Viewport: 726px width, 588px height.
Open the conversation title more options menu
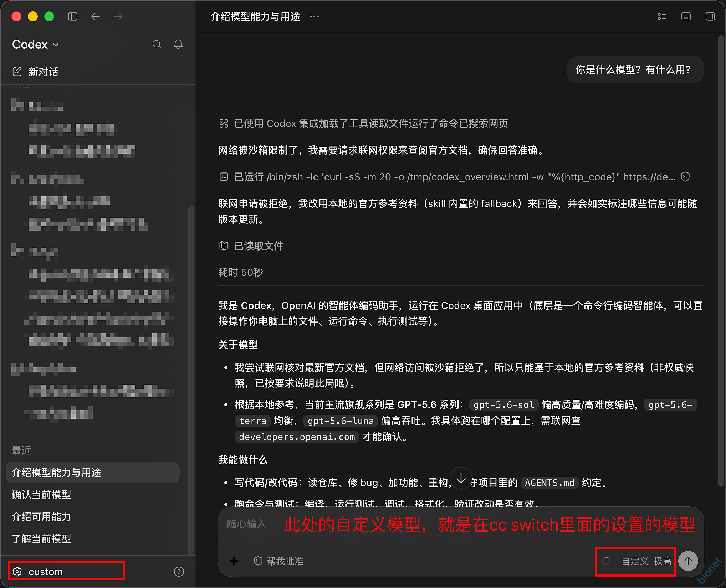pyautogui.click(x=314, y=16)
